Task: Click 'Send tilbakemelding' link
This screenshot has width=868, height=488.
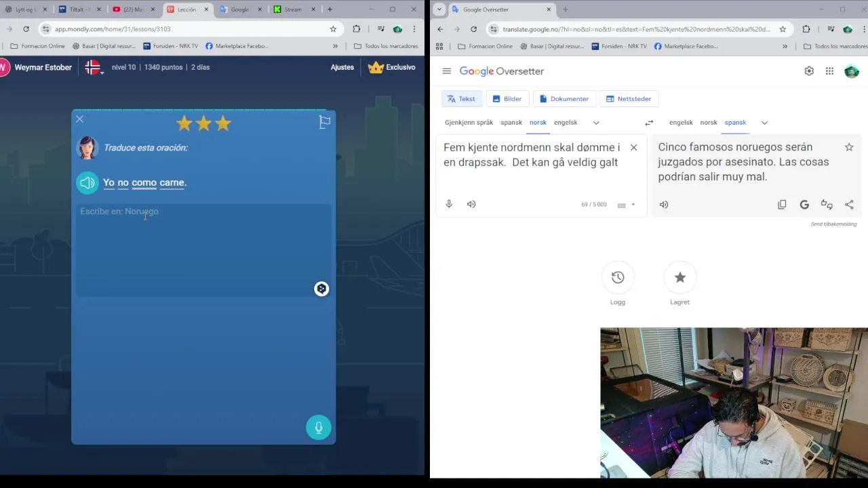Action: (833, 224)
